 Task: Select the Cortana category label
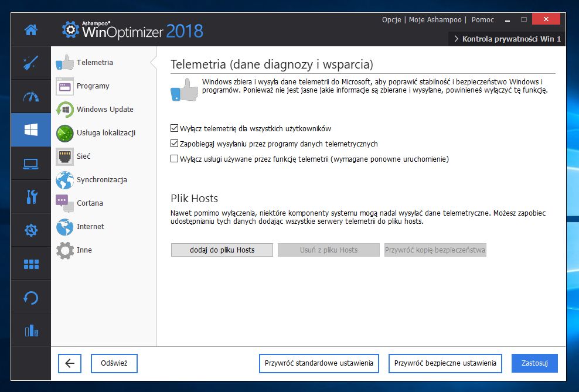coord(90,203)
